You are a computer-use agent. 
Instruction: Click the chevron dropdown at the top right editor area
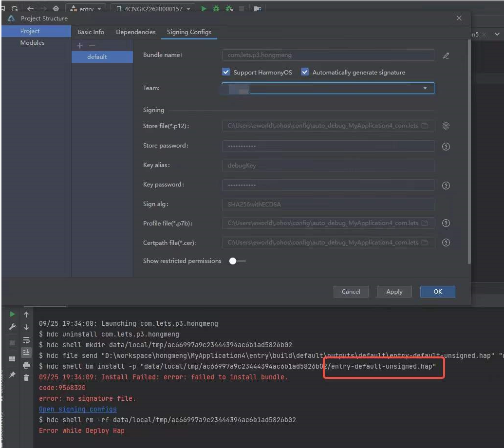tap(497, 34)
